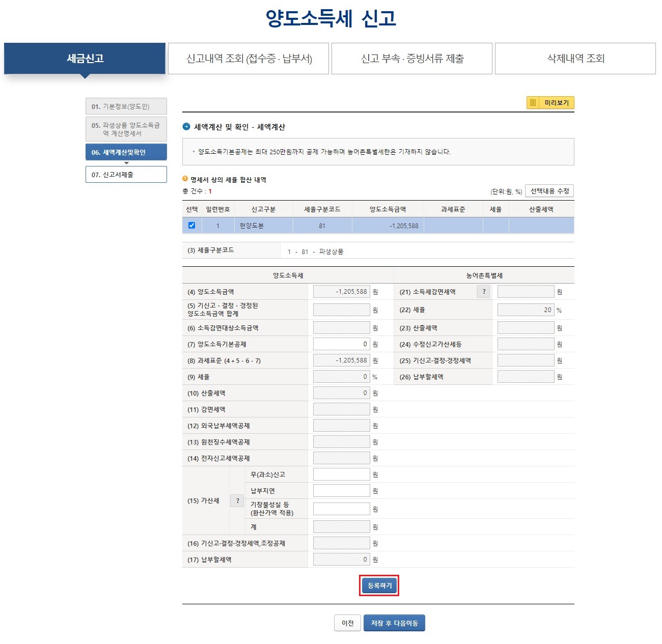This screenshot has height=644, width=662.
Task: Click the (4) 양도소득금액 field
Action: click(x=341, y=292)
